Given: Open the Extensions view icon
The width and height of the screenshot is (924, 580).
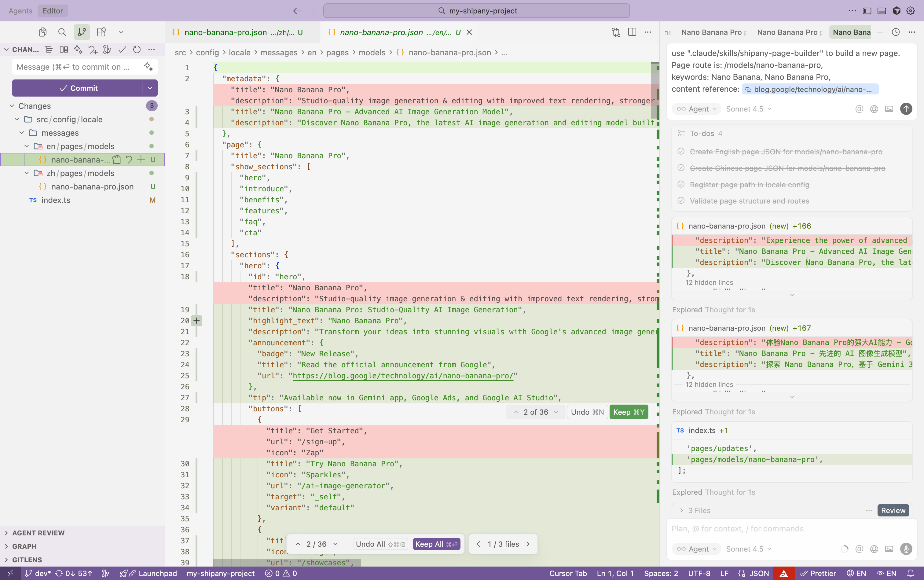Looking at the screenshot, I should point(101,32).
